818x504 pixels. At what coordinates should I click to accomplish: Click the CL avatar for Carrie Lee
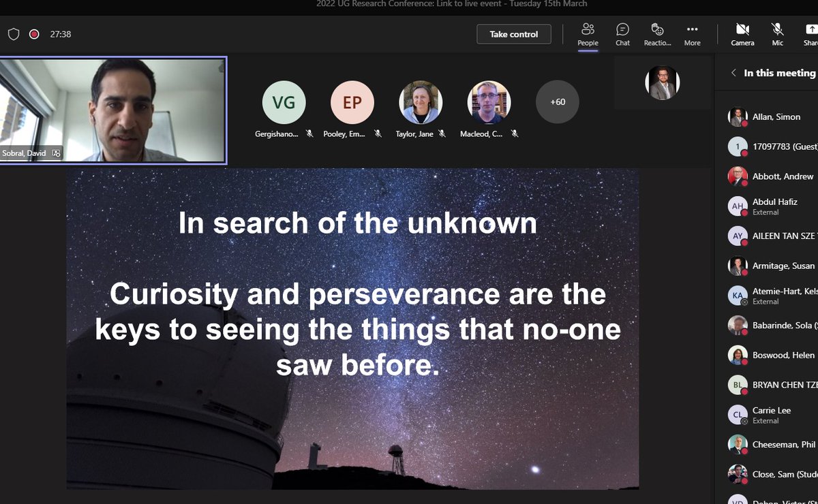click(738, 415)
